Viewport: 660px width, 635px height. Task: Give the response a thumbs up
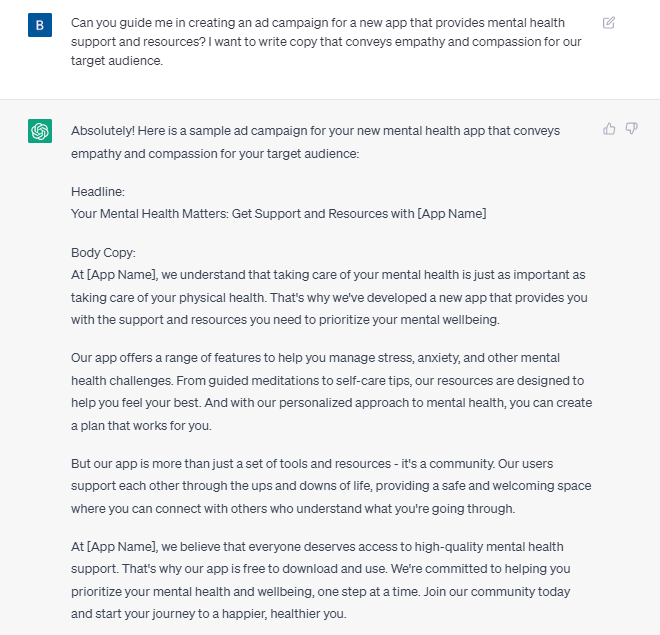click(x=609, y=129)
